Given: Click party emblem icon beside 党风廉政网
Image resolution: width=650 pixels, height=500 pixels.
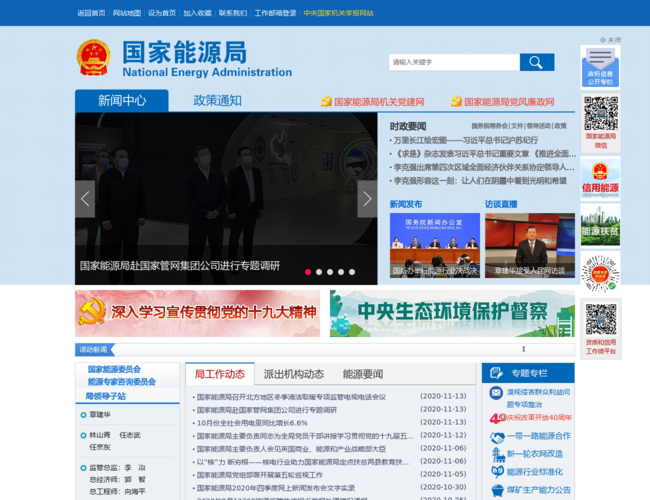Looking at the screenshot, I should tap(456, 101).
